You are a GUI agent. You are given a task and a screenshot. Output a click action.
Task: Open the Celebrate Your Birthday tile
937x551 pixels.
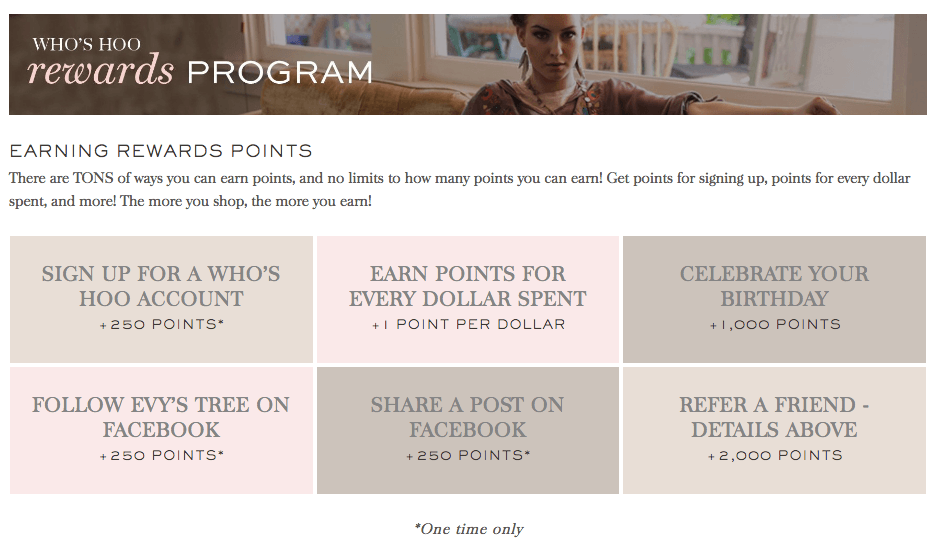tap(774, 299)
